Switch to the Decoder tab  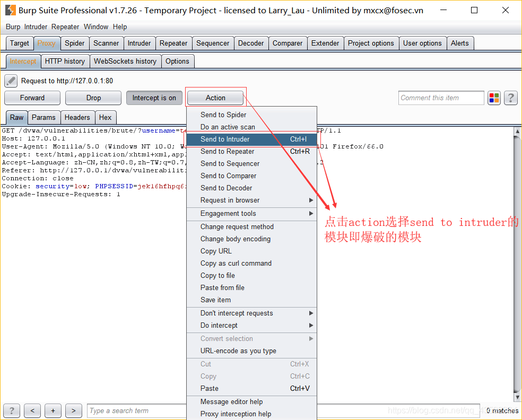(x=251, y=43)
